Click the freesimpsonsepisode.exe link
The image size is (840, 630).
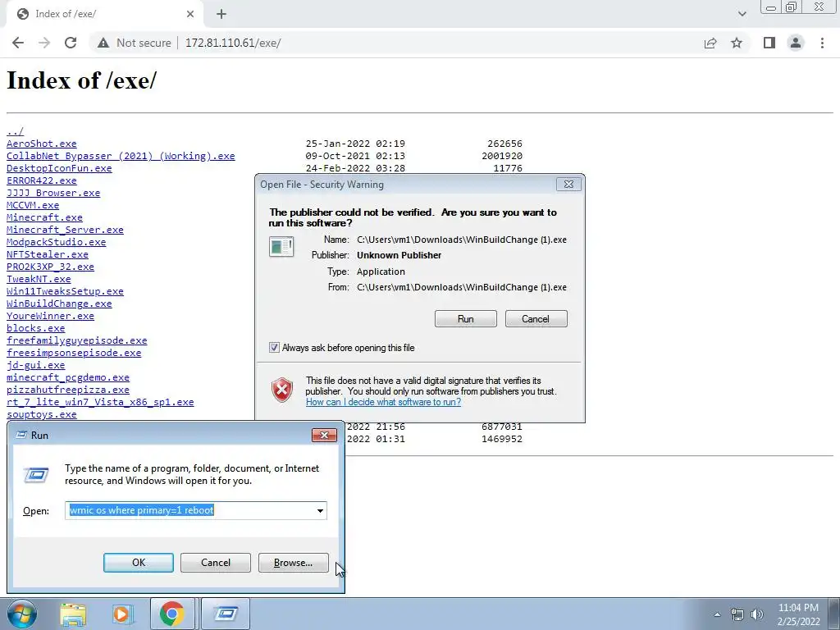click(x=74, y=353)
